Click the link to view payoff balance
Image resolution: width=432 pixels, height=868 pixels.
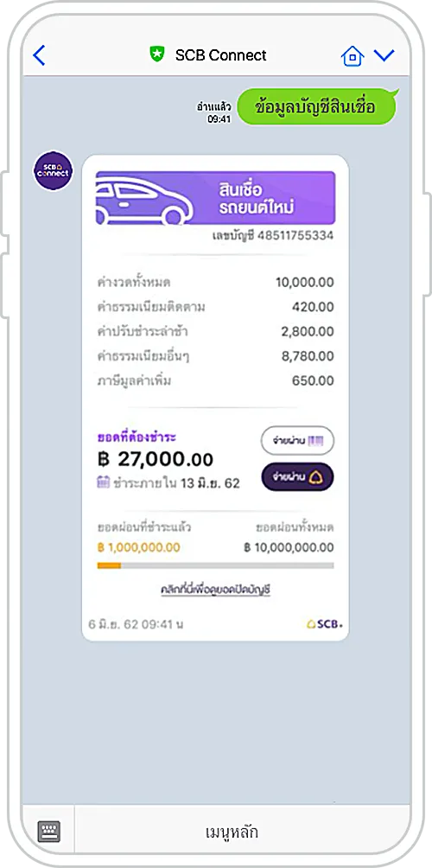(x=216, y=590)
